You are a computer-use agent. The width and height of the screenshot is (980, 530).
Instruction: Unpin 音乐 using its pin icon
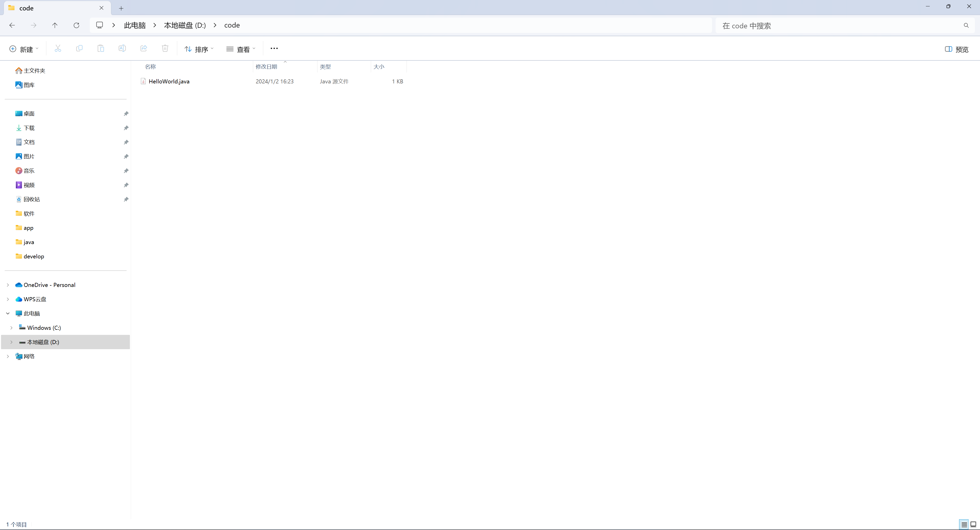click(126, 171)
